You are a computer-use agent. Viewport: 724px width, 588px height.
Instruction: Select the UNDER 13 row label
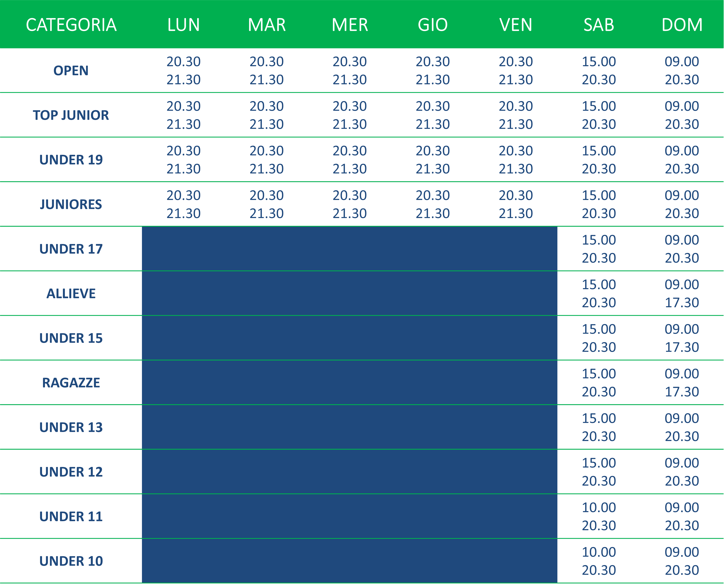pyautogui.click(x=71, y=427)
